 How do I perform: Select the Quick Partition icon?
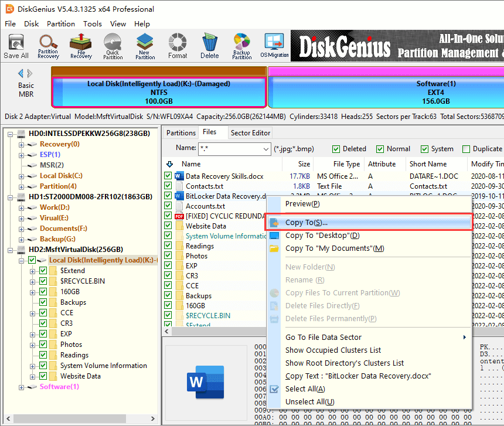click(x=113, y=46)
